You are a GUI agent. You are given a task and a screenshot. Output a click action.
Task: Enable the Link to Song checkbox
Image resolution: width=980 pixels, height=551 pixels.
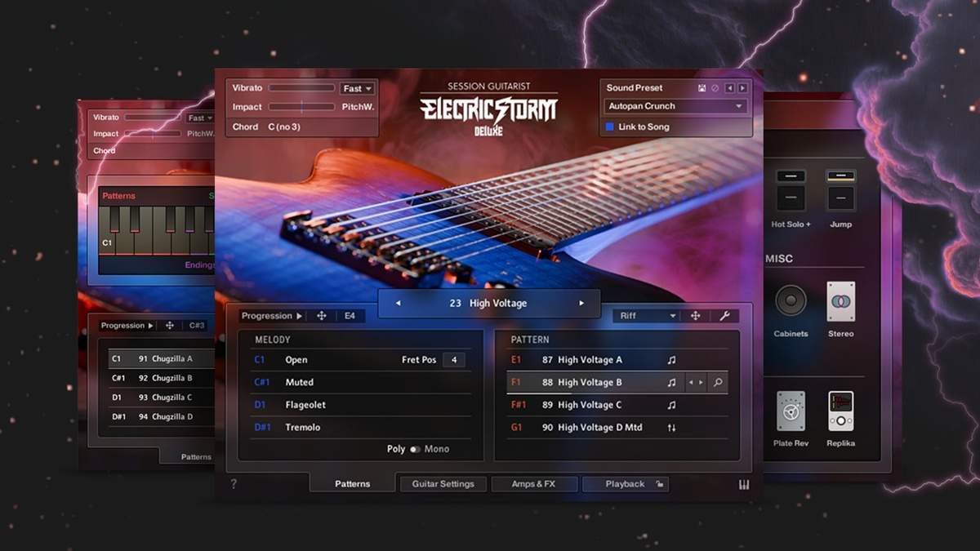(610, 127)
